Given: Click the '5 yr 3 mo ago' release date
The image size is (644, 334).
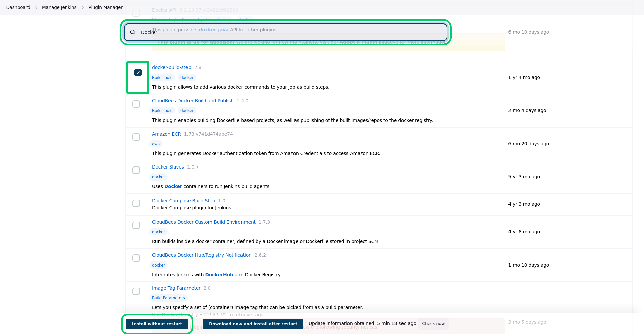Looking at the screenshot, I should [524, 177].
